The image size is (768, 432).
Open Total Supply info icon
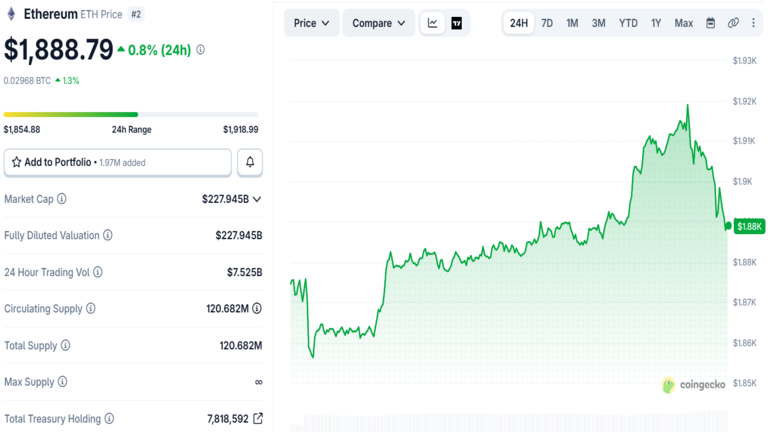66,345
